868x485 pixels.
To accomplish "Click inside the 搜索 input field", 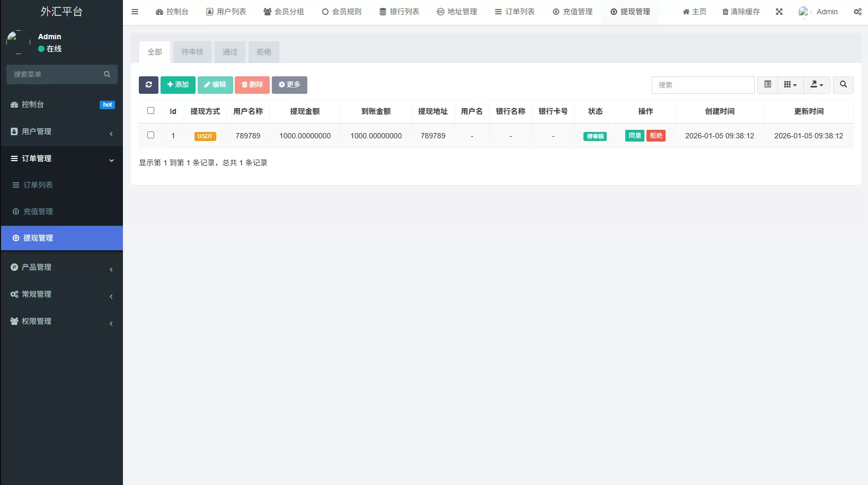I will pyautogui.click(x=703, y=85).
